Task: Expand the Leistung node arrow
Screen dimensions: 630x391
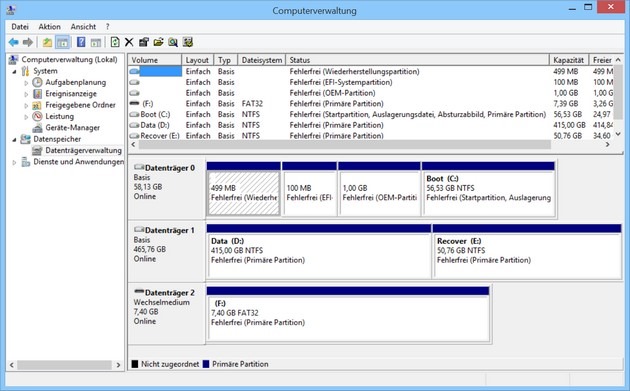Action: pos(26,117)
